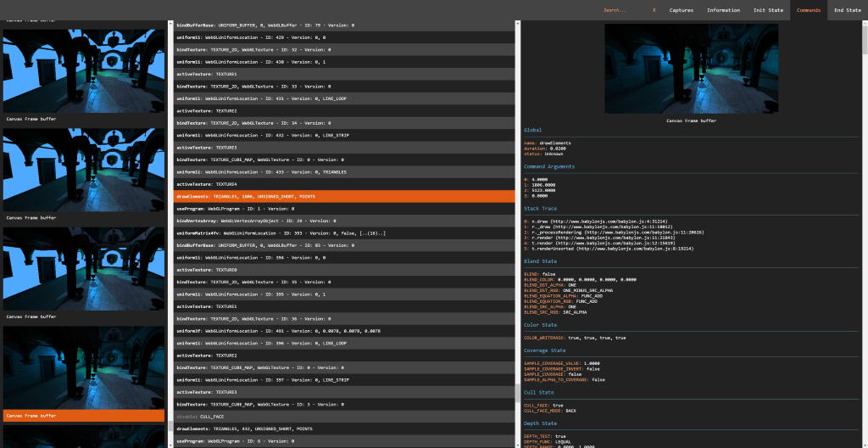Select useProgram WebGLProgram ID 6 command
The image size is (868, 448).
click(344, 441)
